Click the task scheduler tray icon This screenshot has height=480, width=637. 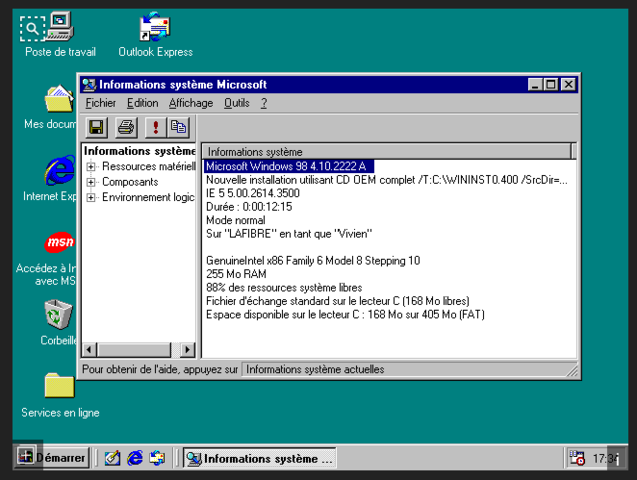coord(577,458)
